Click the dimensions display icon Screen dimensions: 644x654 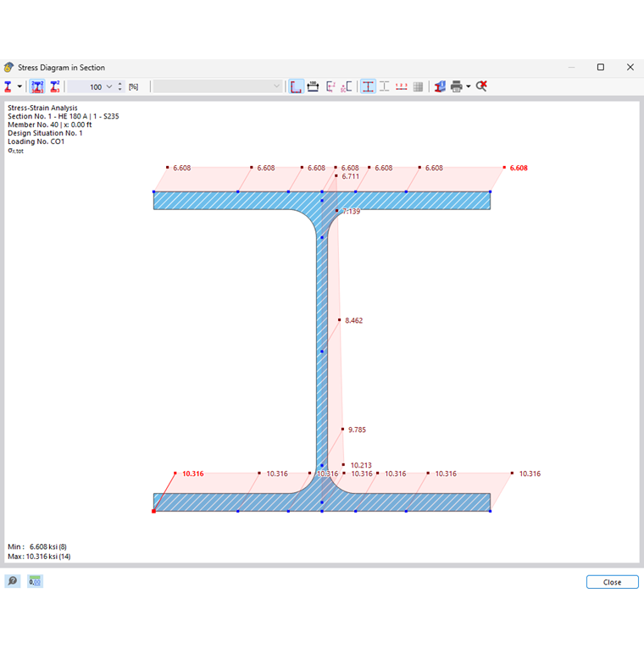[313, 86]
